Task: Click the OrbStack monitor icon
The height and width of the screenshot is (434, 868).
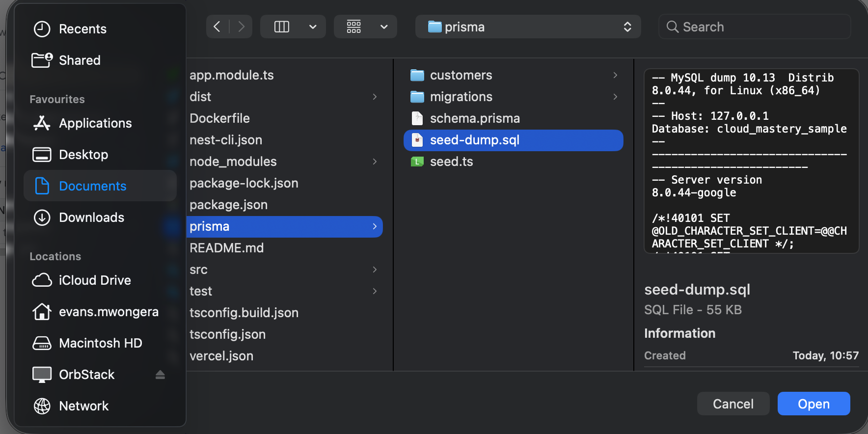Action: [x=42, y=375]
